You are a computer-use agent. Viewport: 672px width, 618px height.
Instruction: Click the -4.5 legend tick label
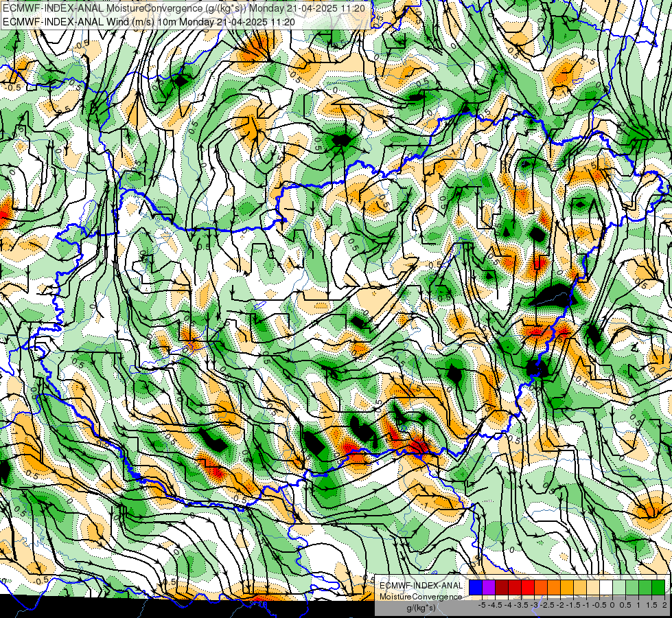click(x=495, y=605)
